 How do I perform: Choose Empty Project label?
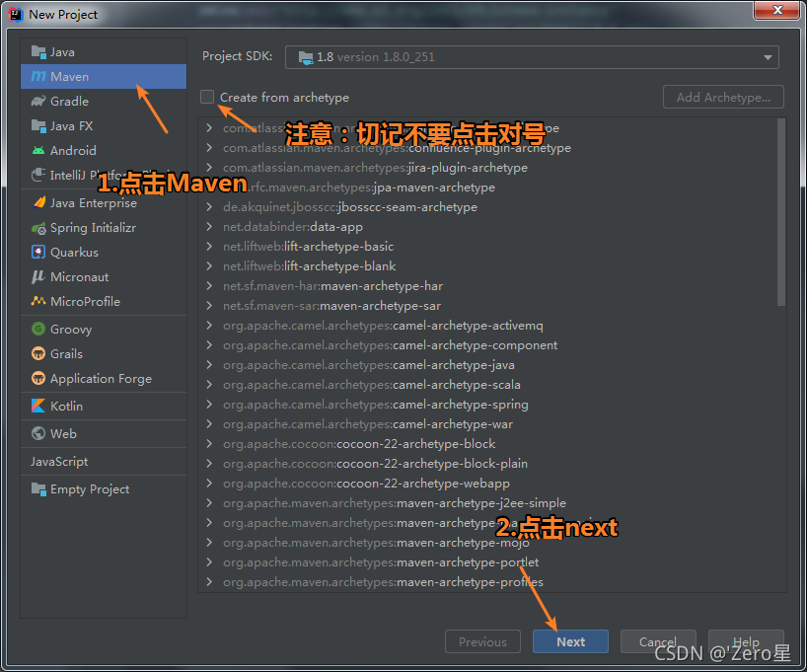coord(90,489)
